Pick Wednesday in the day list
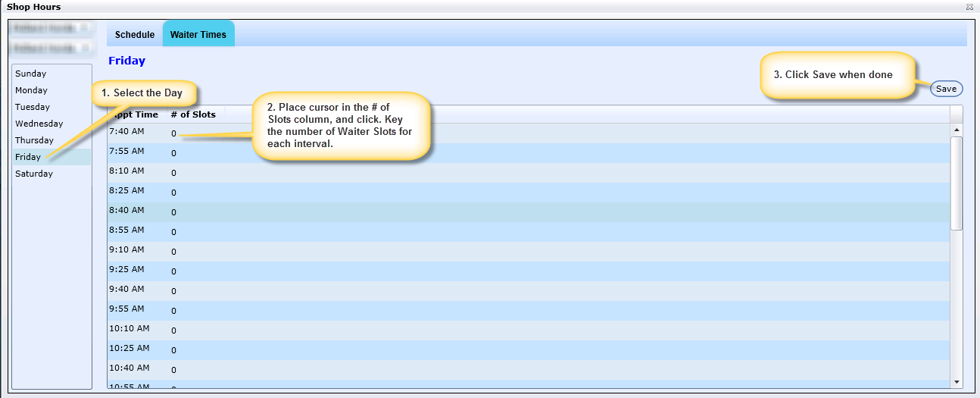The height and width of the screenshot is (398, 980). (x=39, y=124)
